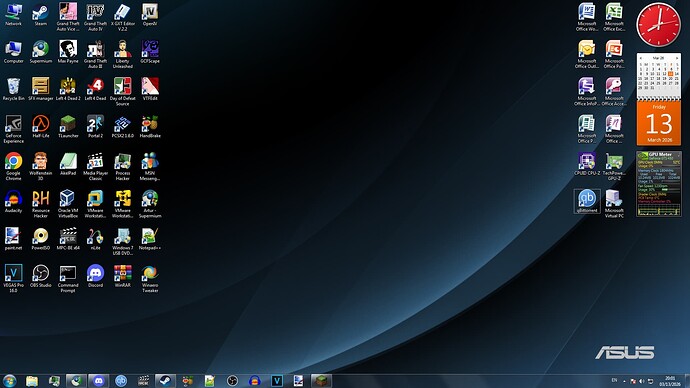Click the Windows Start orb
690x388 pixels.
(9, 381)
